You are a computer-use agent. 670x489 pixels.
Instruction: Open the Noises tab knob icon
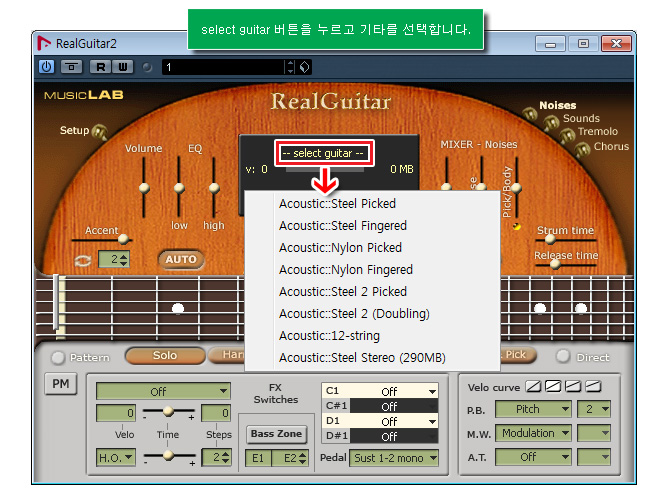pyautogui.click(x=530, y=114)
